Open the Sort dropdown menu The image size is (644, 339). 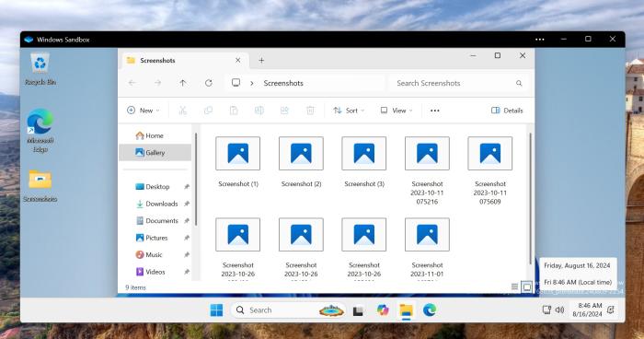pyautogui.click(x=349, y=111)
